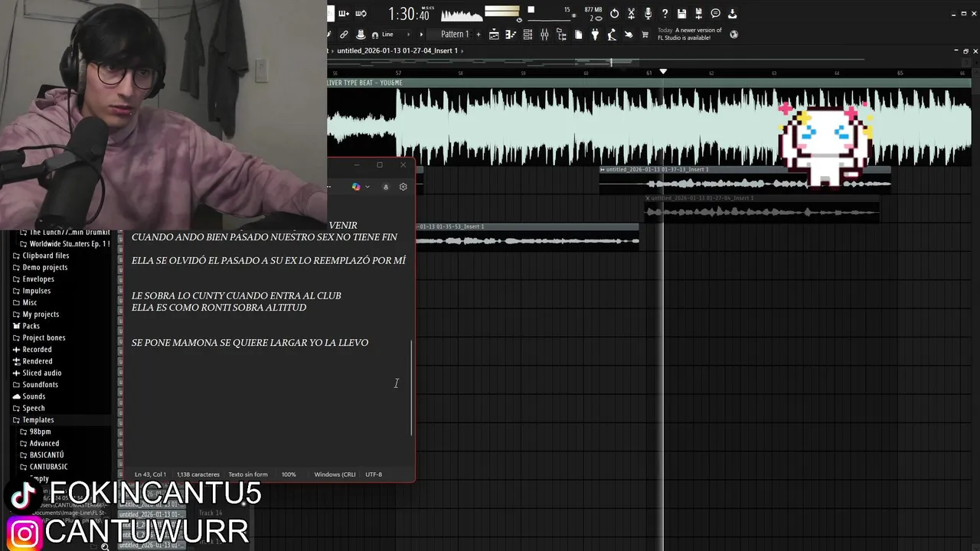Viewport: 980px width, 551px height.
Task: Click lyric line SE PONE MAMONA in Notepad
Action: coord(250,343)
